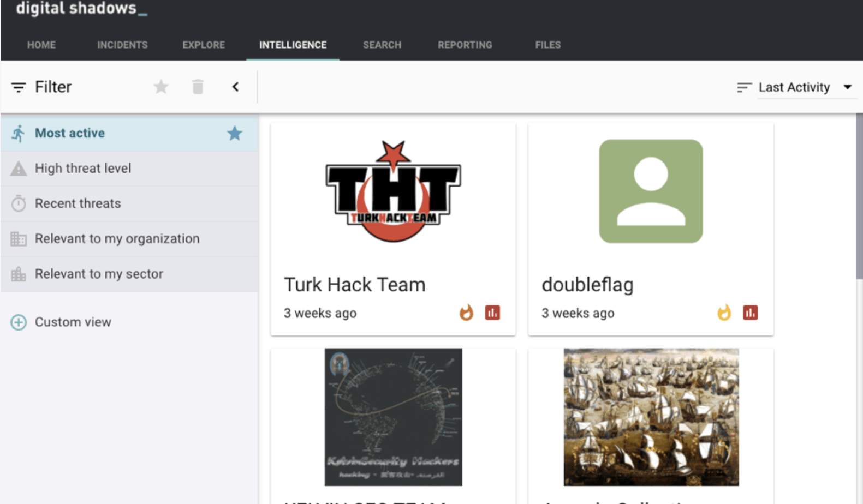The image size is (863, 504).
Task: Select Relevant to my organization view
Action: pyautogui.click(x=129, y=239)
